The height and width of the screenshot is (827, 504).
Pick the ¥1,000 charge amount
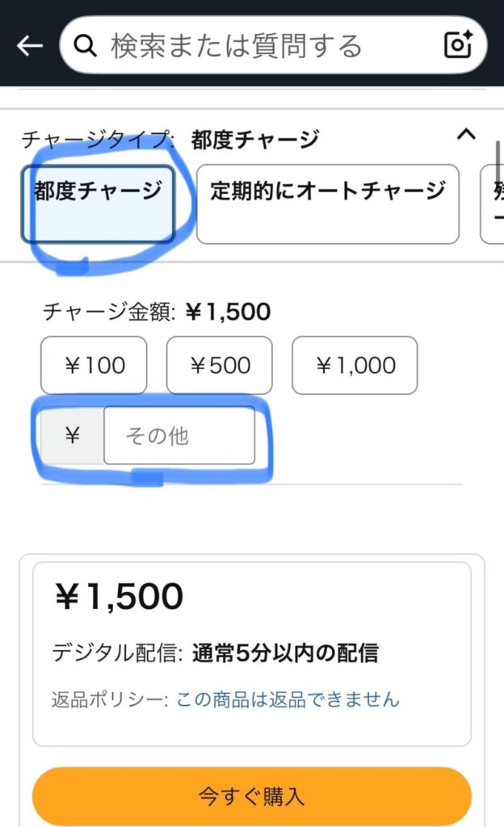[x=355, y=365]
